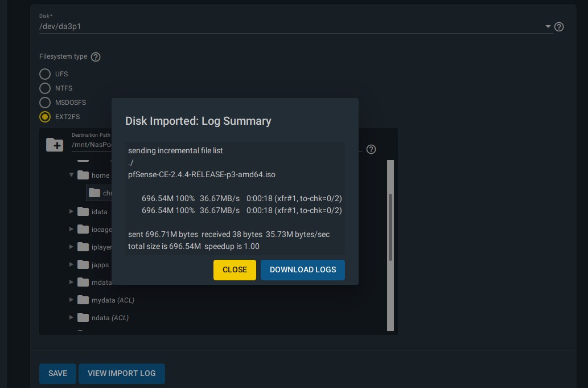Screen dimensions: 588x388
Task: Expand the japps folder
Action: coord(71,264)
